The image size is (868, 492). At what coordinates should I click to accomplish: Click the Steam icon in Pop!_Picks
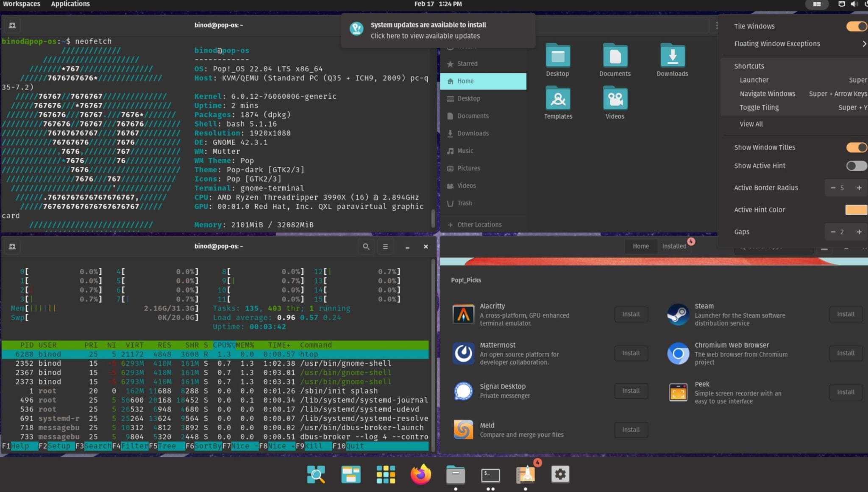pyautogui.click(x=677, y=314)
